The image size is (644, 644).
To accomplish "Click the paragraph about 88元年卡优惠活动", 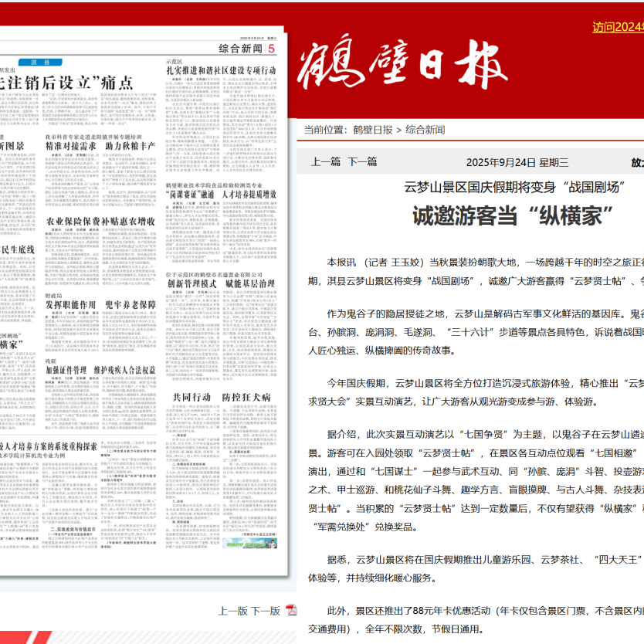I will point(476,620).
